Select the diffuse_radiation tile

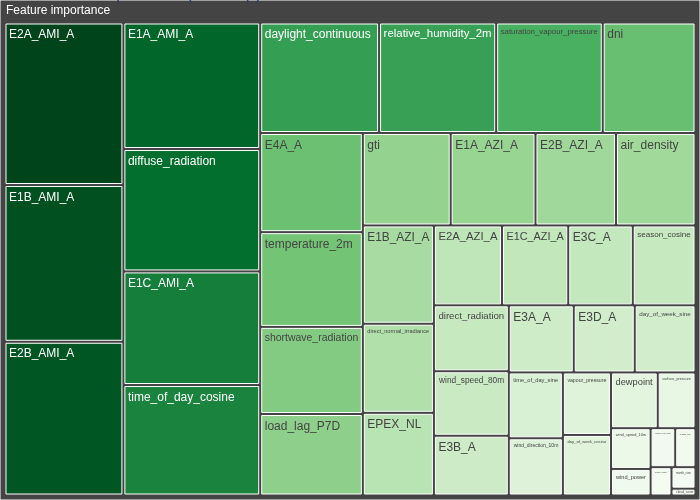point(192,210)
